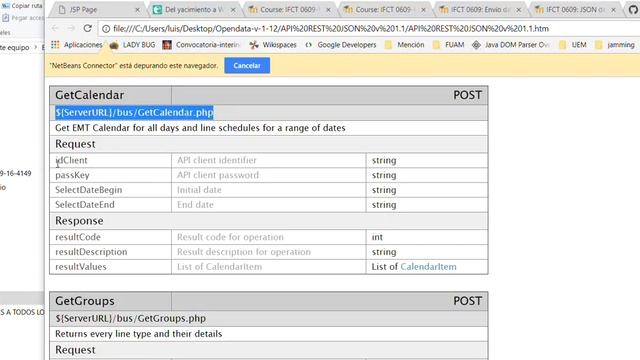Click the site info icon in address bar

click(x=106, y=29)
